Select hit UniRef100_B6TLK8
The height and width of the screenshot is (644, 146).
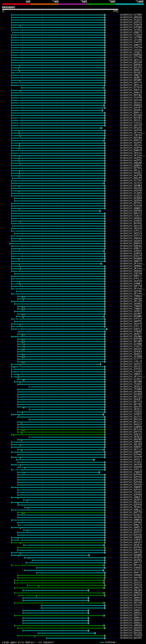(131, 430)
